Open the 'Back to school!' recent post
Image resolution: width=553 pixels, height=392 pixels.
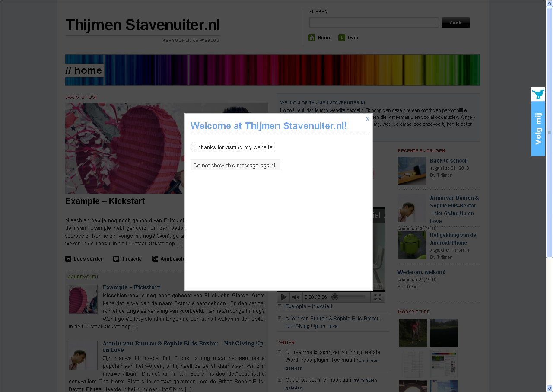tap(449, 161)
